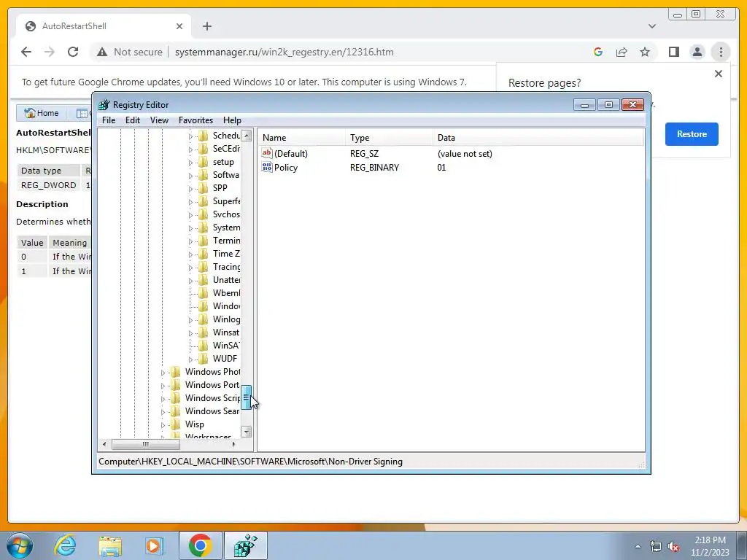Viewport: 747px width, 560px height.
Task: Select the Windows Search folder icon
Action: click(176, 411)
